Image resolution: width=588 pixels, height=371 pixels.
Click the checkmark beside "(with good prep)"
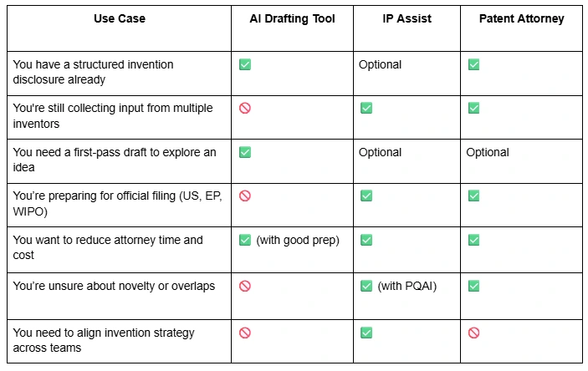[x=245, y=240]
